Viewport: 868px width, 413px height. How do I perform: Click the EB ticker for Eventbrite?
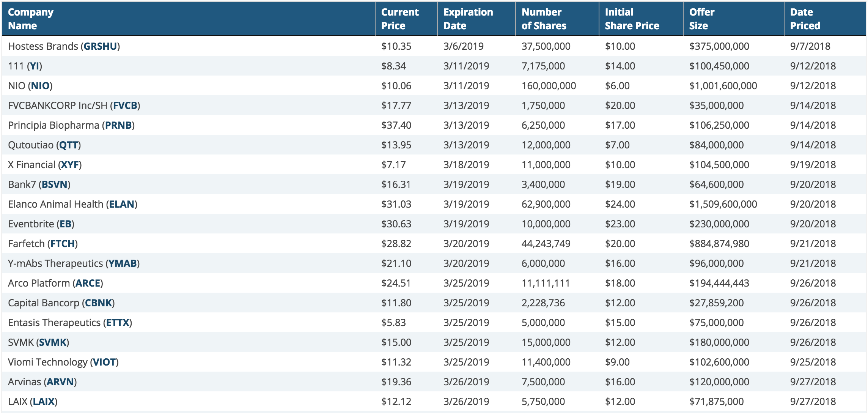[x=65, y=224]
